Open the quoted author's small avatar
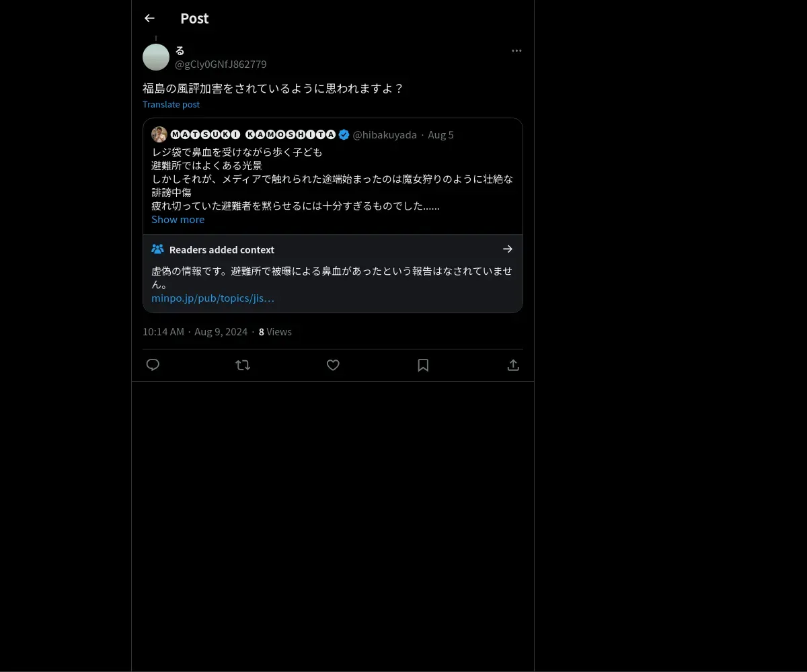 [159, 134]
